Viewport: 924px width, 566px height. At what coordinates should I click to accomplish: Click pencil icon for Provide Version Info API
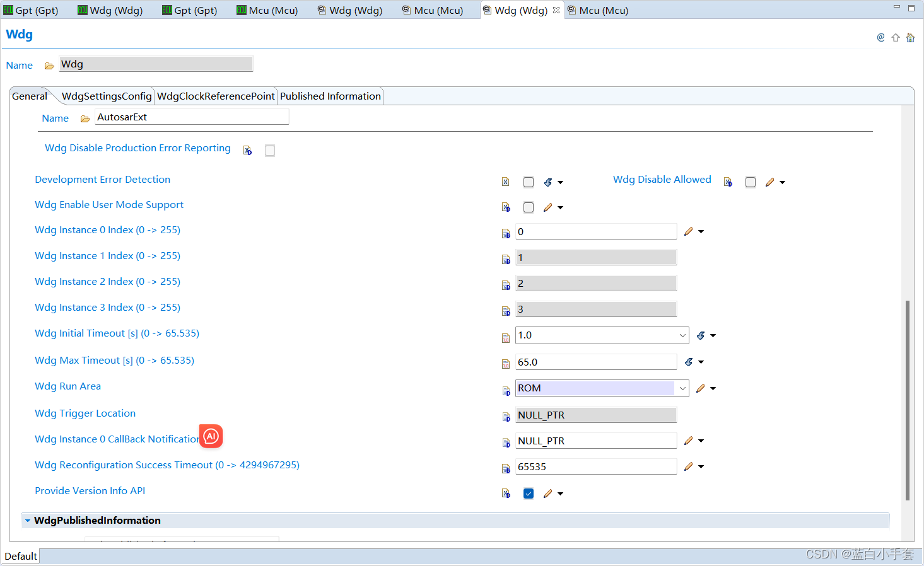(547, 494)
